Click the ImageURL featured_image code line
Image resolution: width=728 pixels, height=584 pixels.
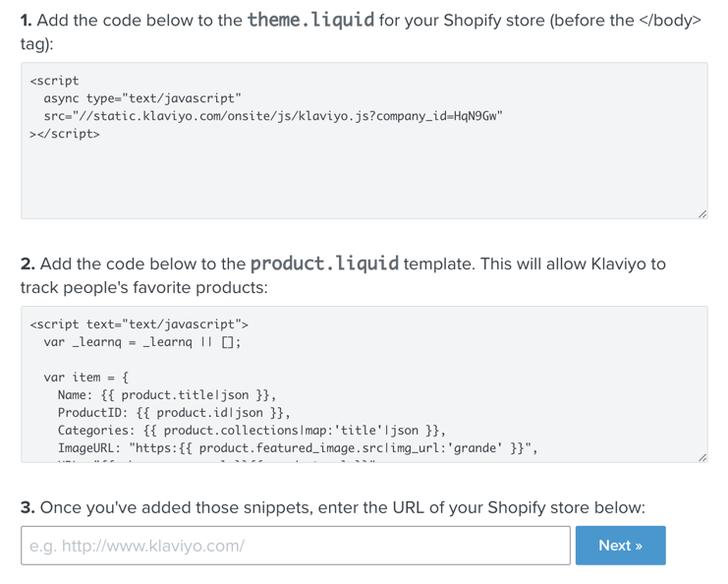pyautogui.click(x=298, y=448)
